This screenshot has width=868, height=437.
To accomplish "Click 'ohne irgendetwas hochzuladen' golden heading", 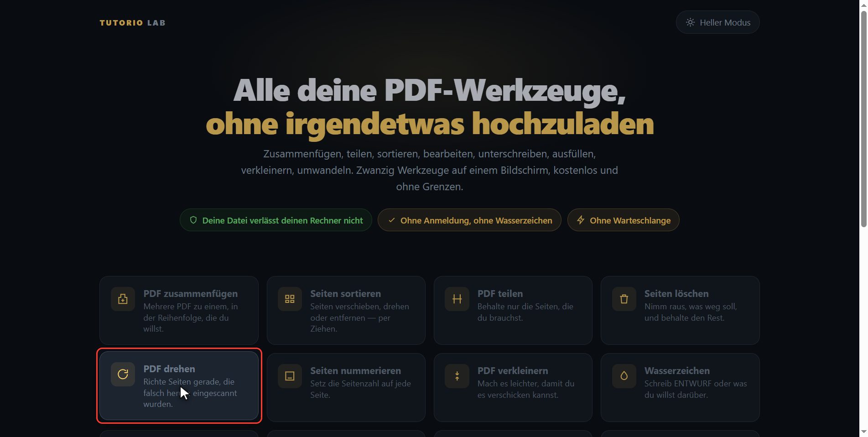I will click(x=429, y=124).
